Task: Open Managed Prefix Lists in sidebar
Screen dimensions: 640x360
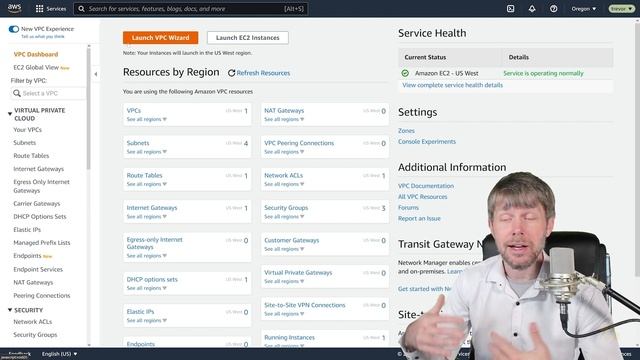Action: 42,243
